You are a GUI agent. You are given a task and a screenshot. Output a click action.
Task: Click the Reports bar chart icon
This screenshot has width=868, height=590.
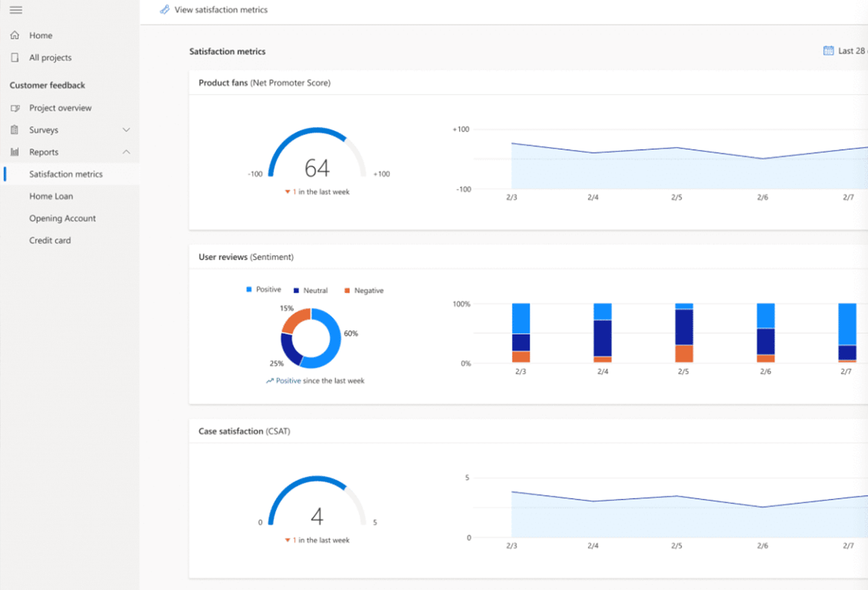(15, 152)
